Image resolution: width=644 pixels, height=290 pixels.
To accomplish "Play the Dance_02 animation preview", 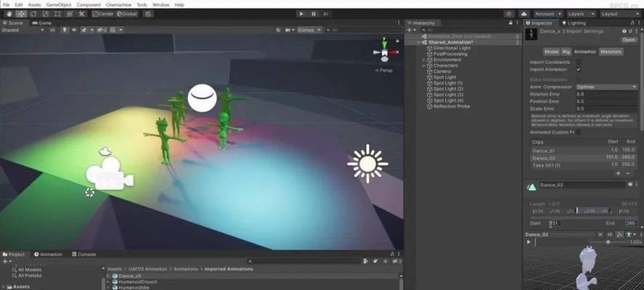I will (x=529, y=242).
